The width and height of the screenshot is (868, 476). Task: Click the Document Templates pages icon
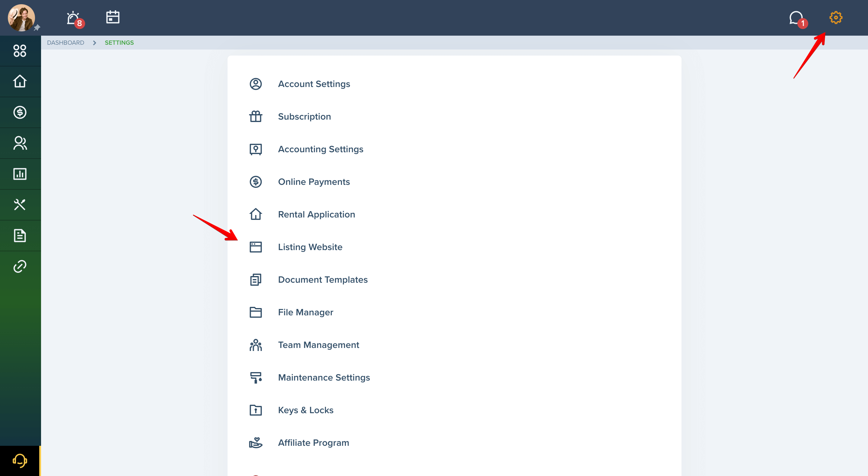256,280
